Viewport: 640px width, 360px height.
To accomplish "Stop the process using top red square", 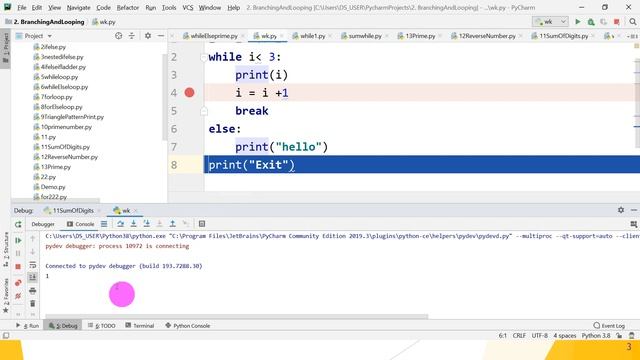I will coord(617,22).
